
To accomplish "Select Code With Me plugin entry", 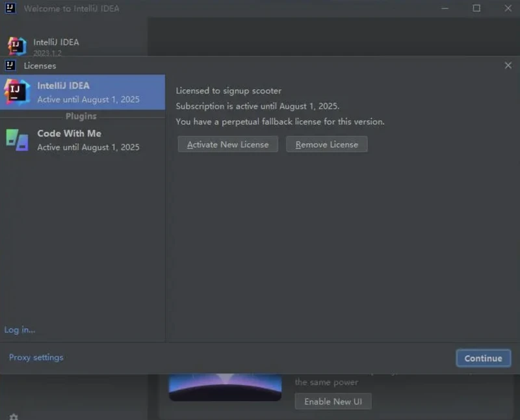I will click(x=83, y=140).
